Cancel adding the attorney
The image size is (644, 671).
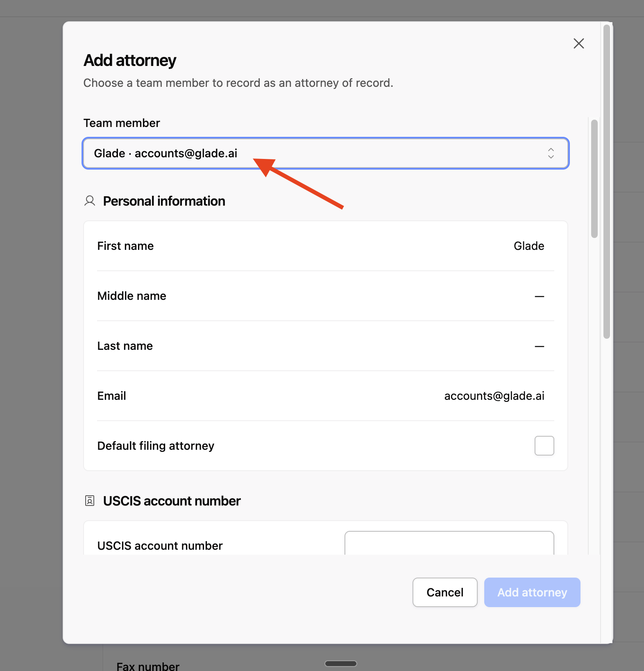[445, 592]
